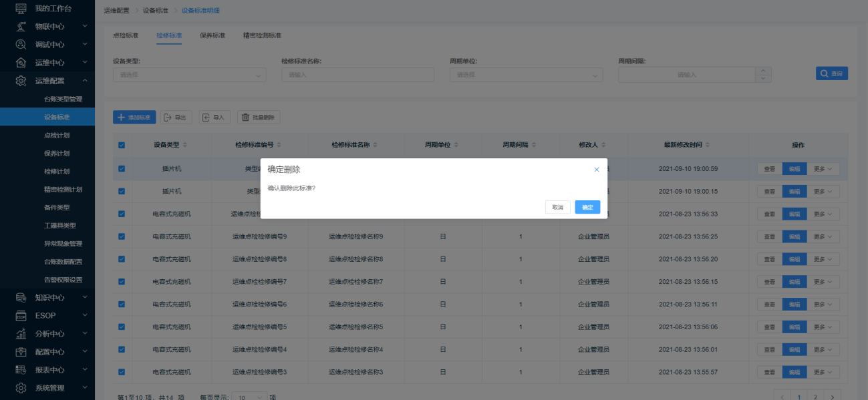Click the 知识中心 sidebar icon

pyautogui.click(x=21, y=297)
